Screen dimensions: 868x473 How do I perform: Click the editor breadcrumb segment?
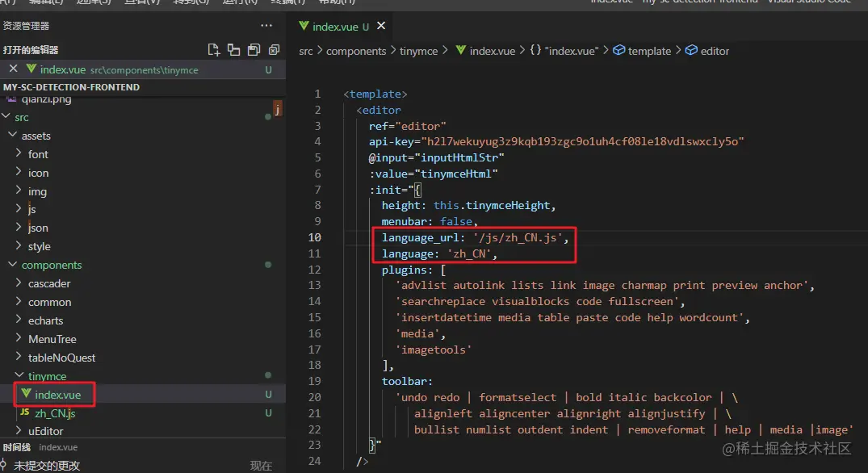(715, 51)
